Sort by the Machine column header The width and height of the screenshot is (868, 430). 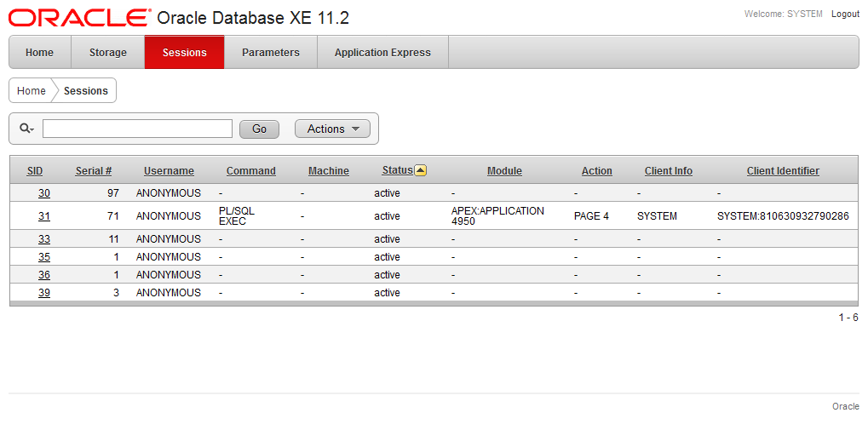pyautogui.click(x=329, y=171)
